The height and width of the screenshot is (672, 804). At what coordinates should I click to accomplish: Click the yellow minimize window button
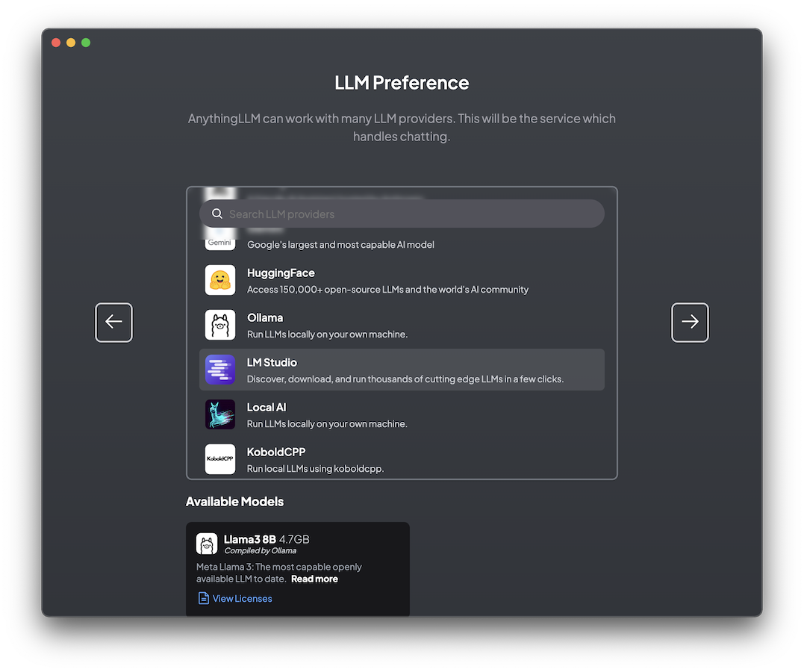pyautogui.click(x=71, y=43)
